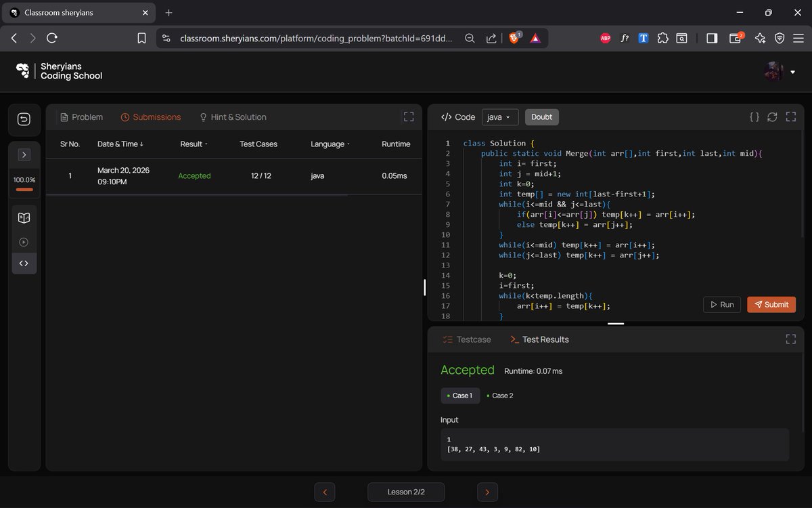Open the Brave VPN icon

pyautogui.click(x=780, y=39)
